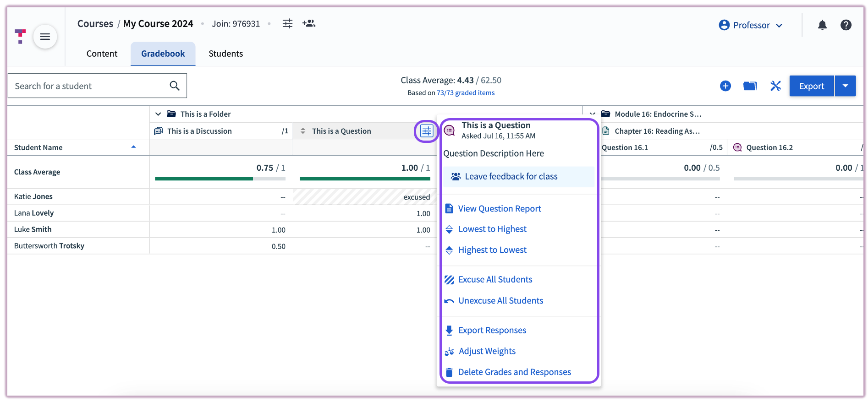This screenshot has height=402, width=868.
Task: Click the add students icon
Action: [309, 23]
